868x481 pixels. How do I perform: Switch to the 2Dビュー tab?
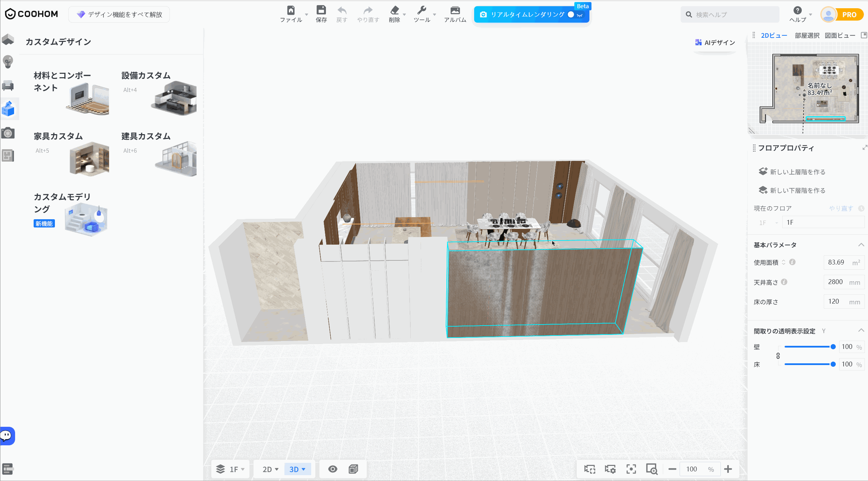pyautogui.click(x=774, y=35)
